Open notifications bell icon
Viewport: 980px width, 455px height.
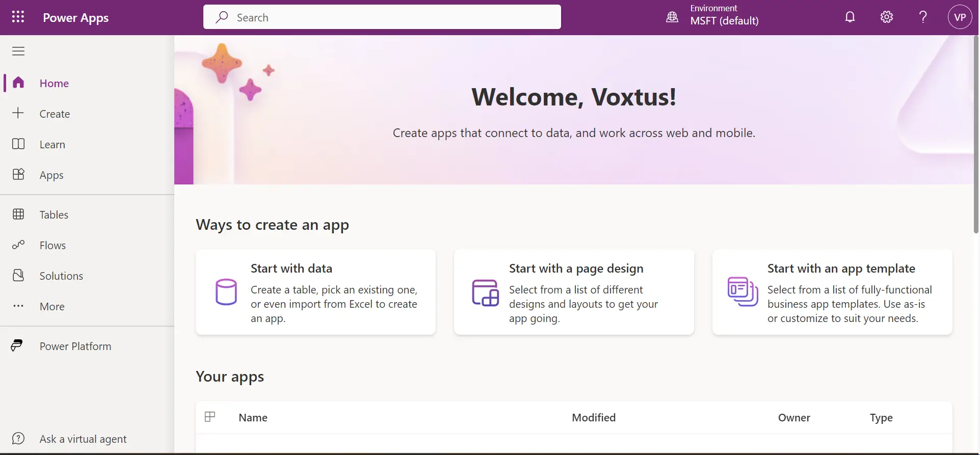[x=850, y=17]
